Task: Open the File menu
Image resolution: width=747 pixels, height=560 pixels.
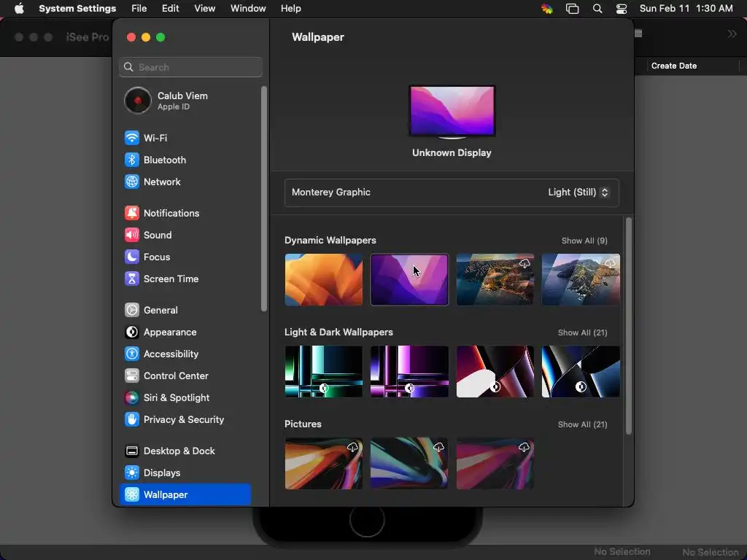Action: click(139, 9)
